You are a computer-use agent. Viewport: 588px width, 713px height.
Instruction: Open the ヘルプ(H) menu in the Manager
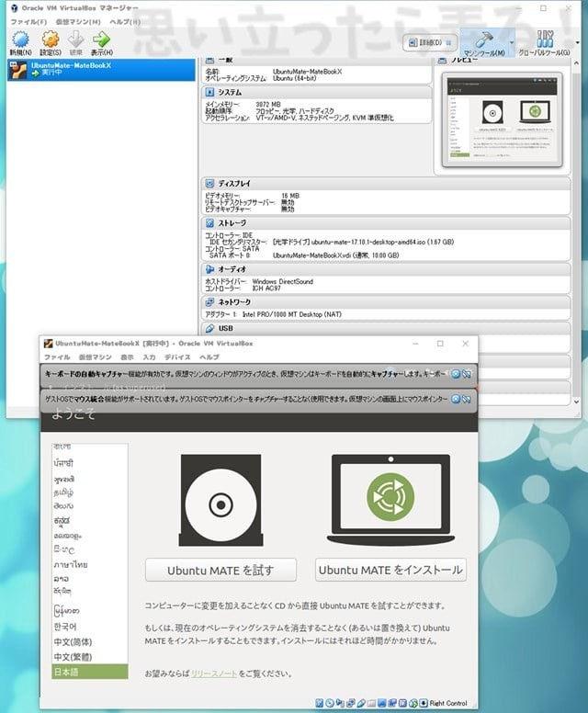point(125,21)
